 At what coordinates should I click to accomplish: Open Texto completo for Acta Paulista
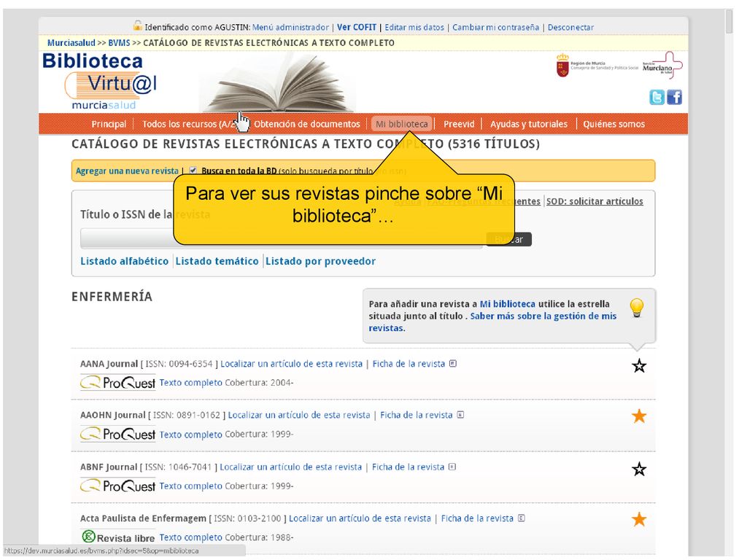click(191, 537)
